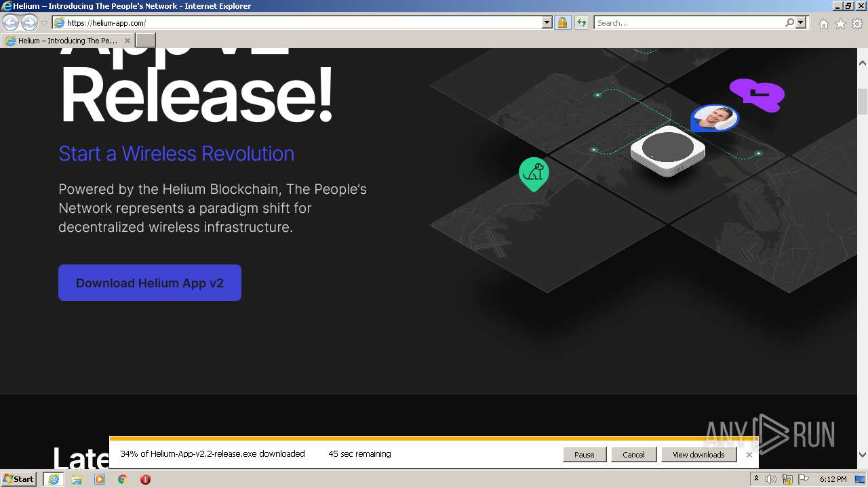Click the search magnifier icon
This screenshot has height=488, width=868.
click(789, 23)
